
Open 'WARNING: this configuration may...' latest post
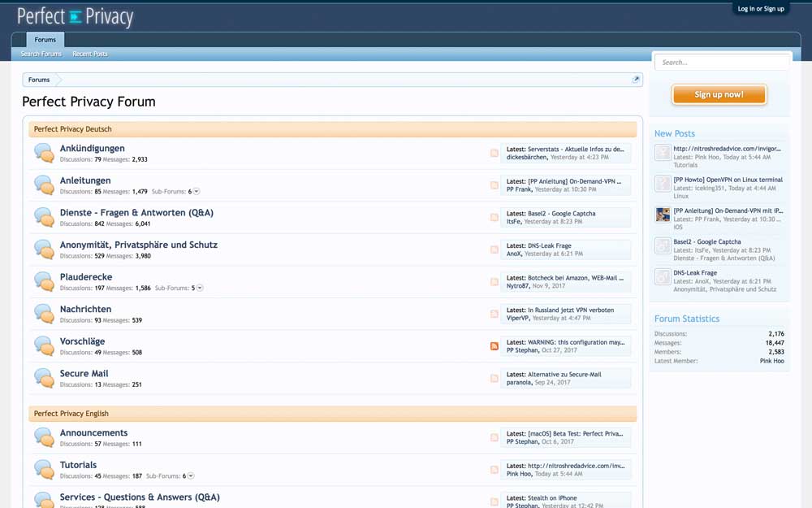tap(576, 342)
